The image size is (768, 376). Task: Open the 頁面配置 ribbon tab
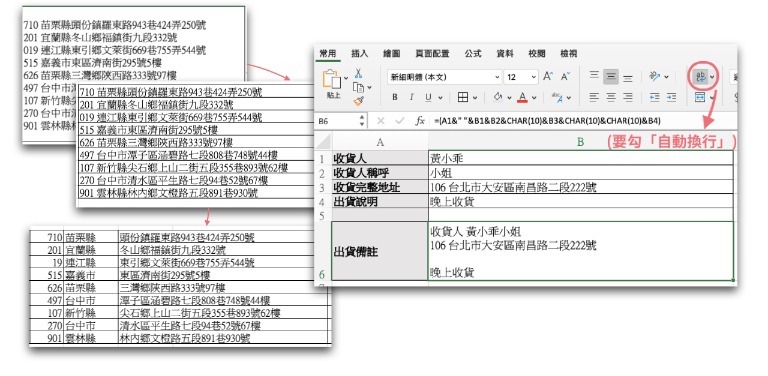[432, 54]
